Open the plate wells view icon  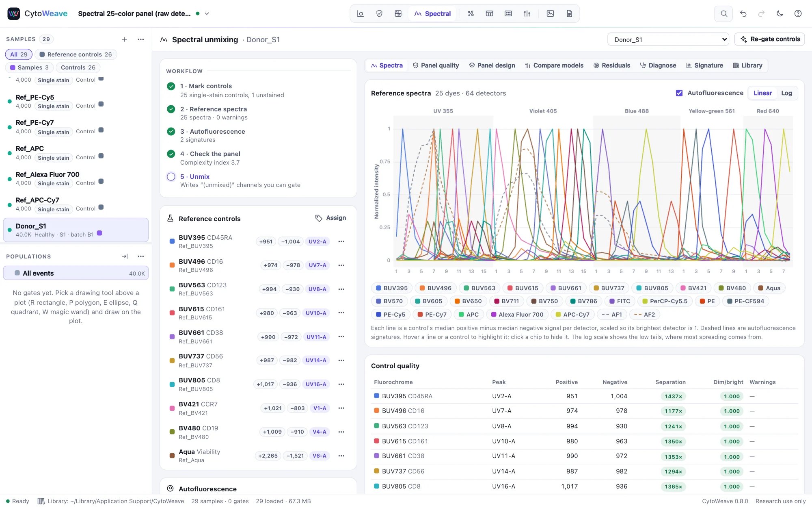coord(508,13)
